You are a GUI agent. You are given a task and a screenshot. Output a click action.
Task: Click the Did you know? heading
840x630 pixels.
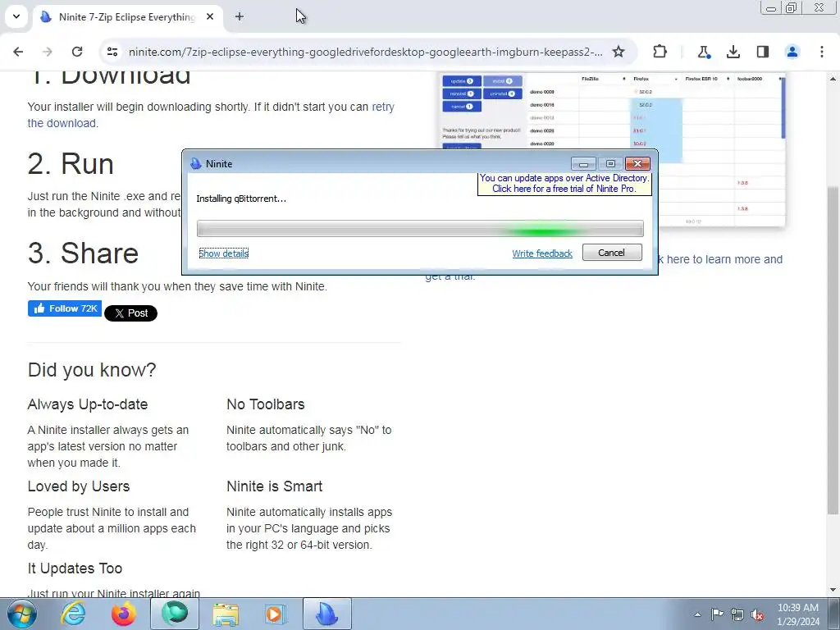tap(92, 370)
